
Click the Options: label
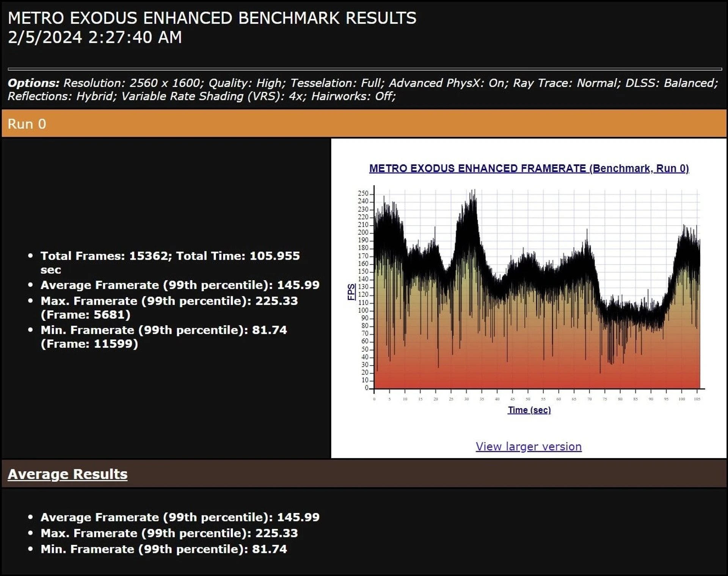tap(33, 83)
